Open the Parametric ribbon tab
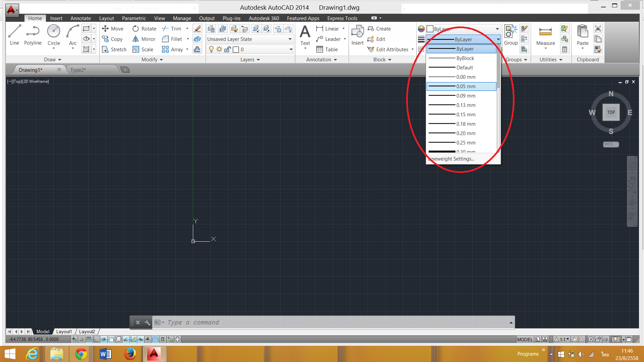644x362 pixels. coord(134,18)
